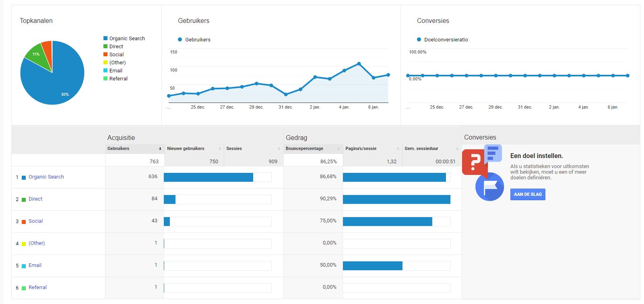
Task: Click Organic Search legend color swatch
Action: [x=105, y=38]
